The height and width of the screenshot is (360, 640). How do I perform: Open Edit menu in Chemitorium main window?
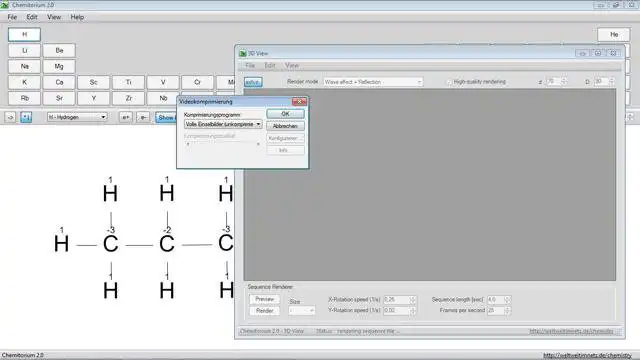tap(32, 17)
